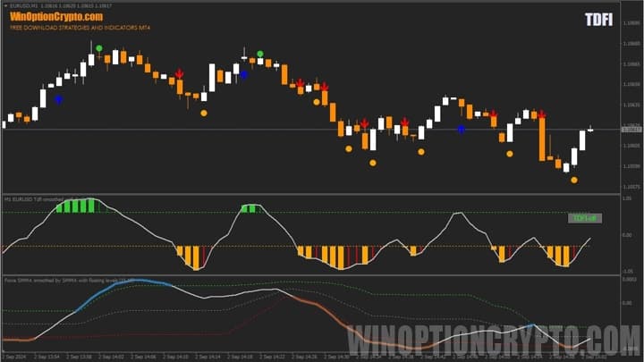Viewport: 644px width, 362px height.
Task: Click the current price label on price axis
Action: (x=631, y=130)
